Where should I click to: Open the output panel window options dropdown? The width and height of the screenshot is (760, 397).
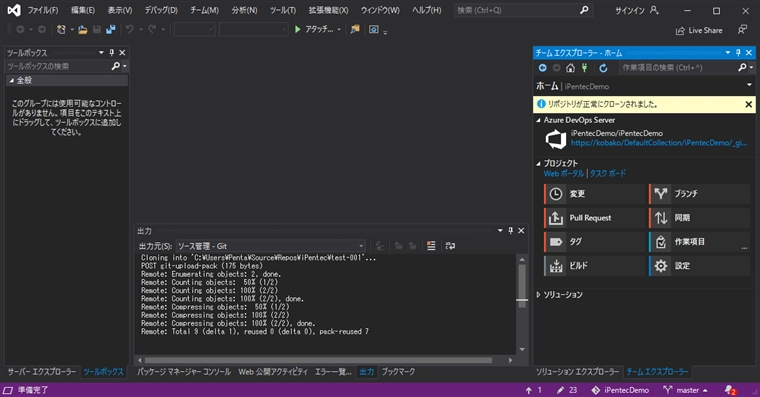coord(500,231)
